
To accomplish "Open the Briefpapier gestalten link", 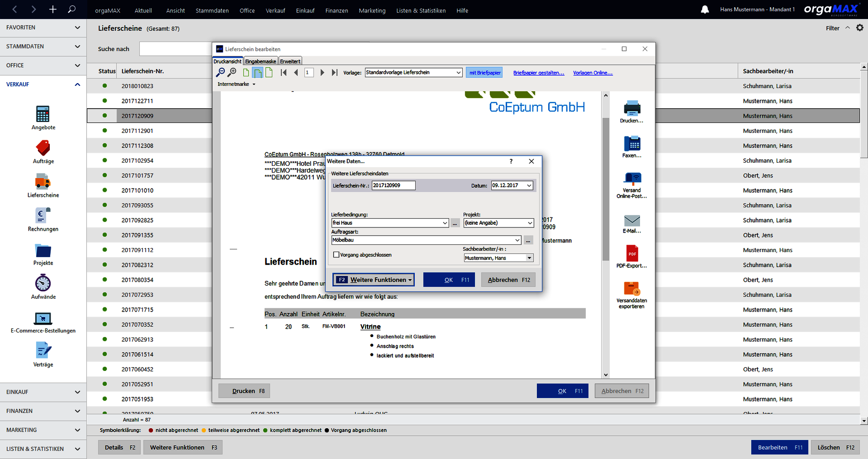I will click(x=539, y=73).
